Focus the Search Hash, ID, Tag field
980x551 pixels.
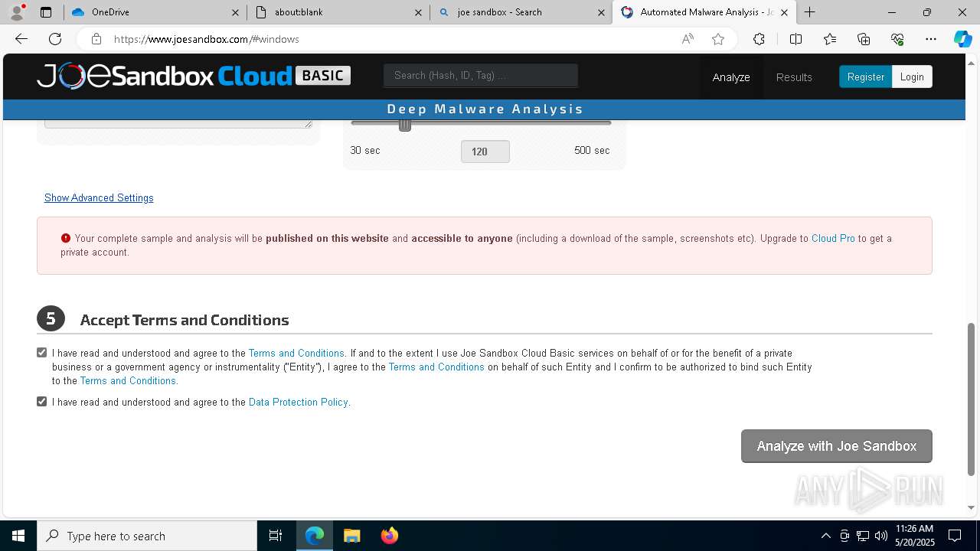(x=481, y=75)
